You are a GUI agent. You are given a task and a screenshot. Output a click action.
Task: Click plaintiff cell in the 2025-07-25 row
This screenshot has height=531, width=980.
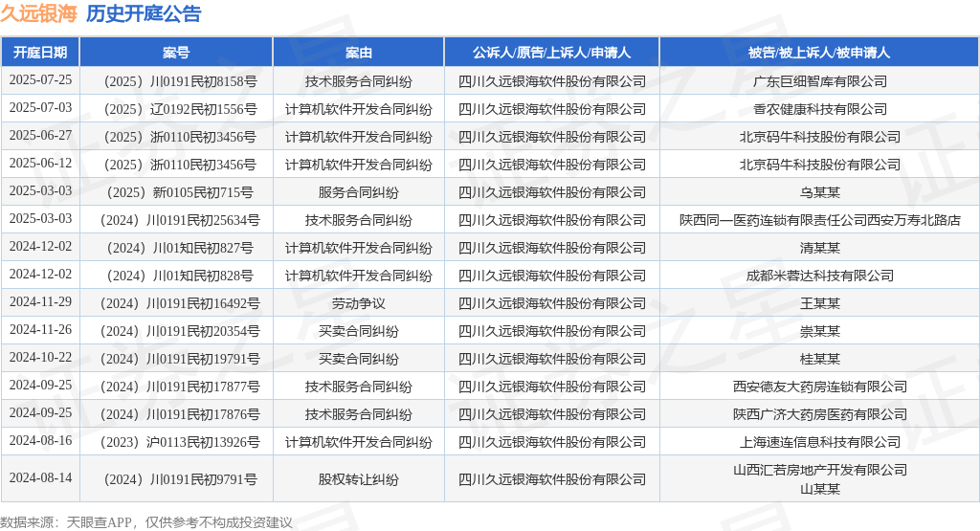pos(552,81)
